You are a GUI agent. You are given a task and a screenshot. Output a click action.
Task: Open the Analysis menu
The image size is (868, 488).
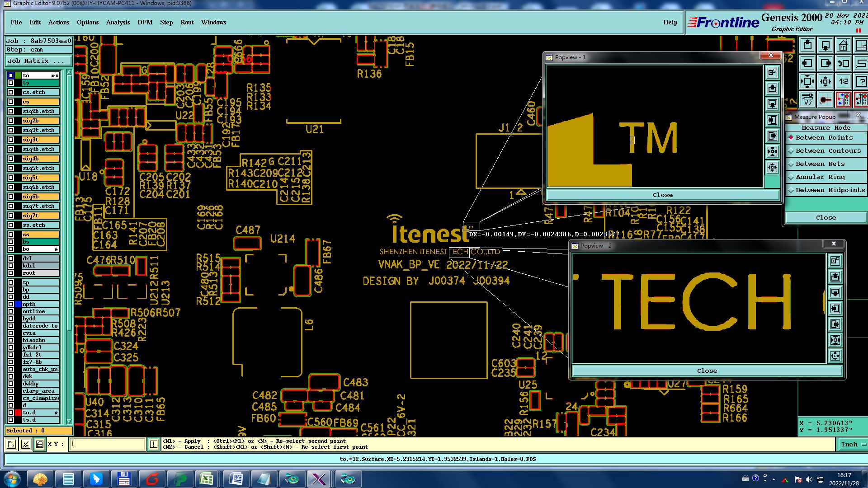pyautogui.click(x=118, y=23)
